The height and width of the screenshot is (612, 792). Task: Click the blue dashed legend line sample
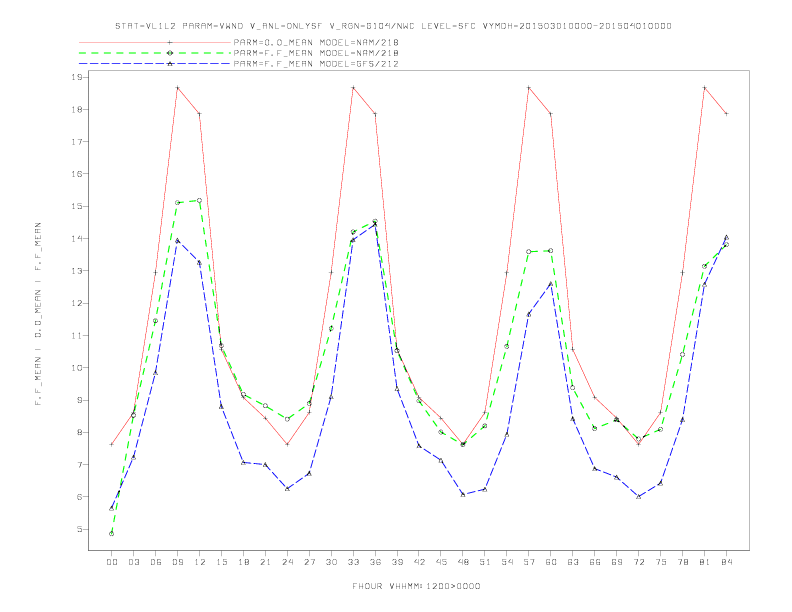click(155, 64)
